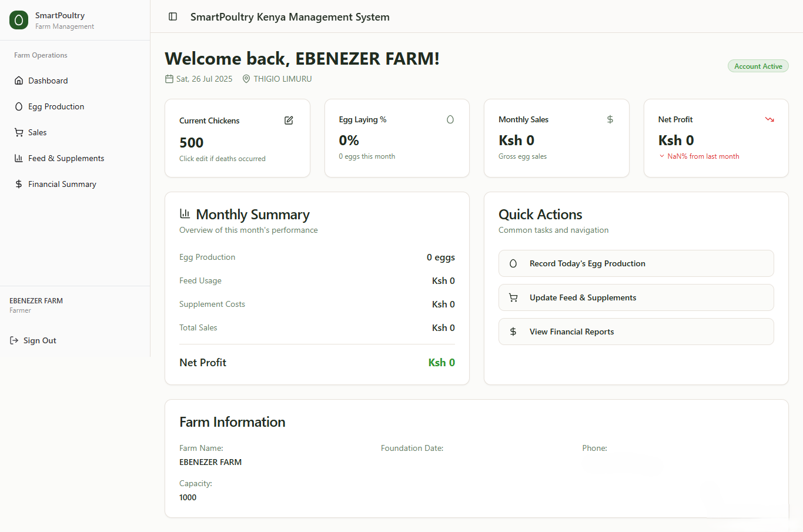The width and height of the screenshot is (803, 532).
Task: Click the egg icon on Egg Laying card
Action: (x=450, y=119)
